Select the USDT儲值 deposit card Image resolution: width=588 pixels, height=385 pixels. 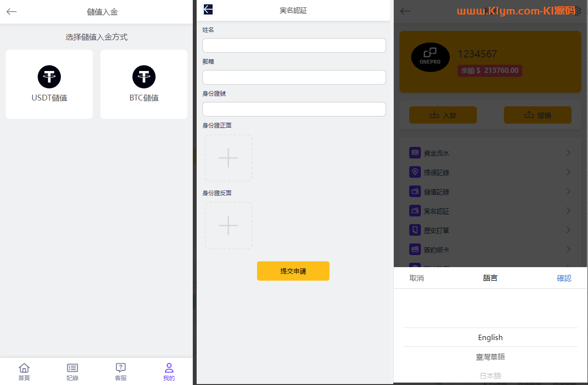tap(49, 84)
